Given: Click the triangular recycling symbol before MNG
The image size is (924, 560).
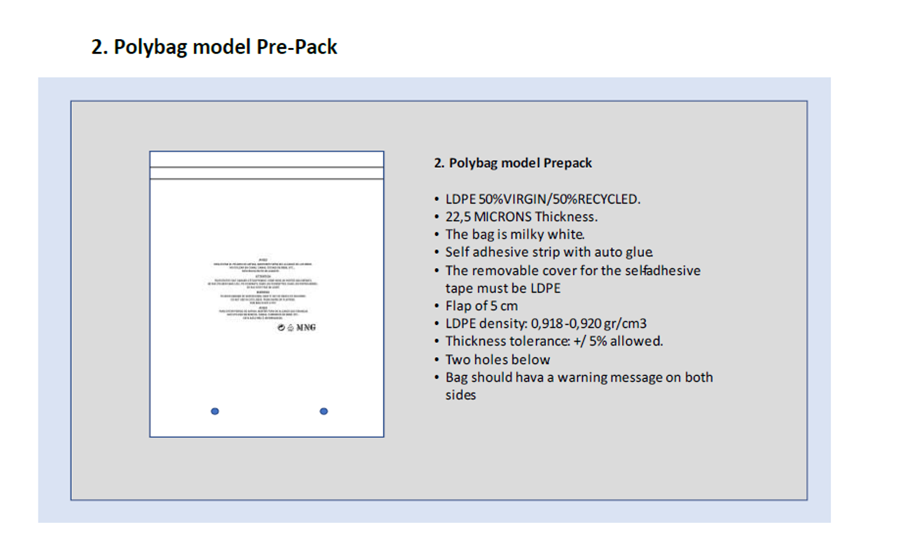Looking at the screenshot, I should click(290, 328).
